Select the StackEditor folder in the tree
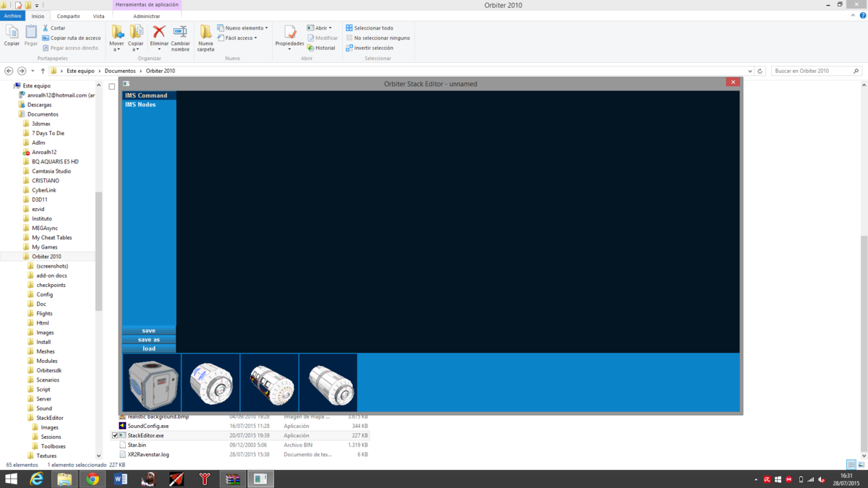The height and width of the screenshot is (488, 868). tap(50, 418)
